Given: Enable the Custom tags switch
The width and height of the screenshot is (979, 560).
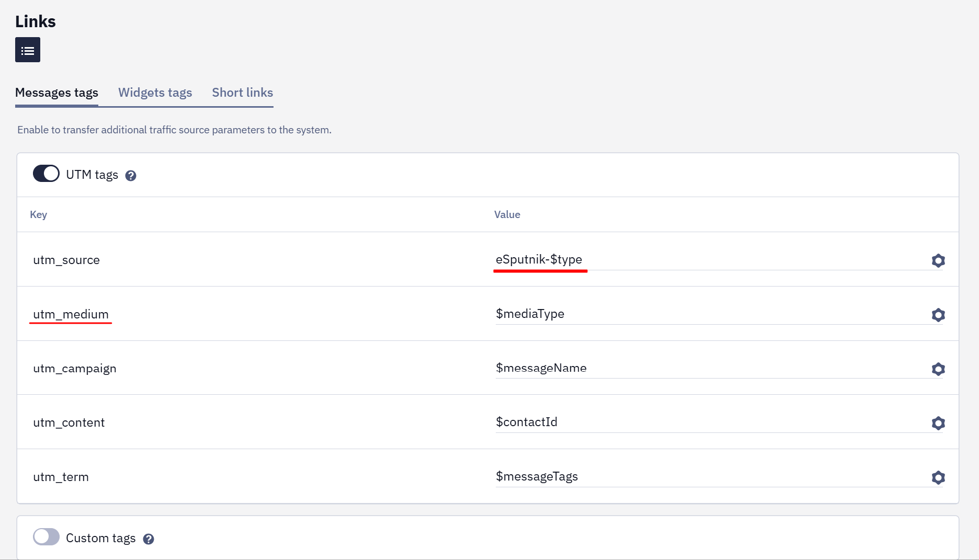Looking at the screenshot, I should pyautogui.click(x=46, y=536).
